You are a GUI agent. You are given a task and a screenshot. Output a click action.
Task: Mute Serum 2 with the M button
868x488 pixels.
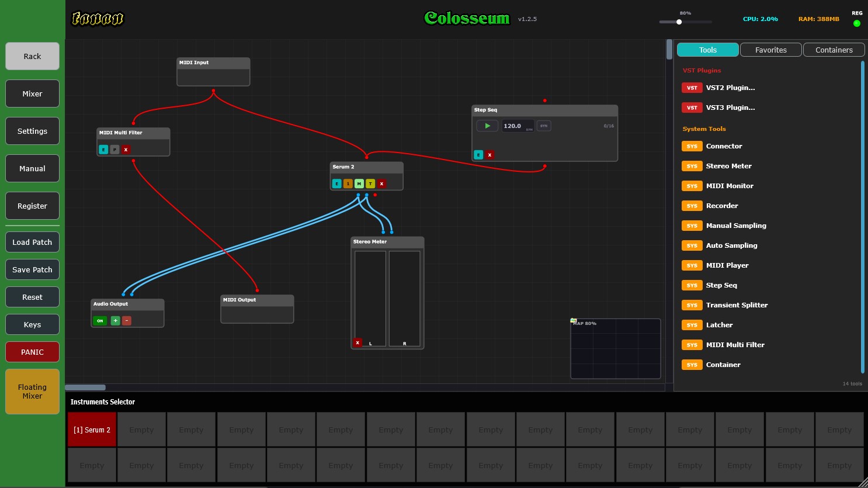(x=359, y=184)
